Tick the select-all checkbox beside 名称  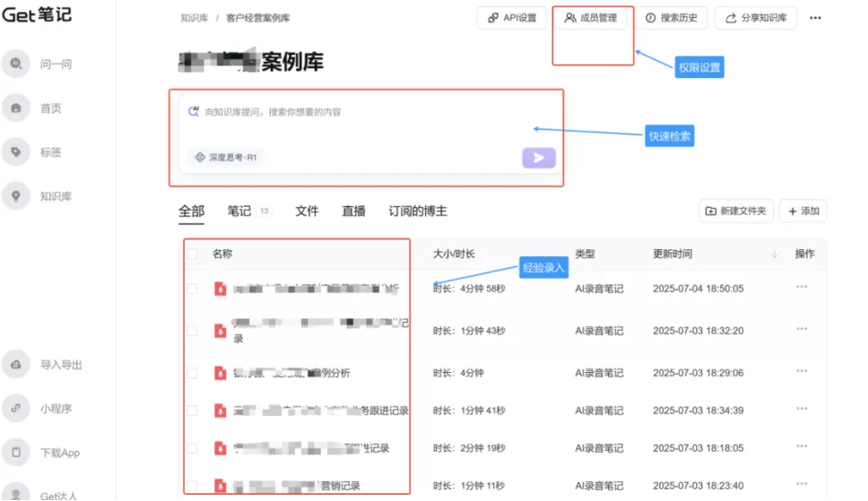pyautogui.click(x=192, y=254)
